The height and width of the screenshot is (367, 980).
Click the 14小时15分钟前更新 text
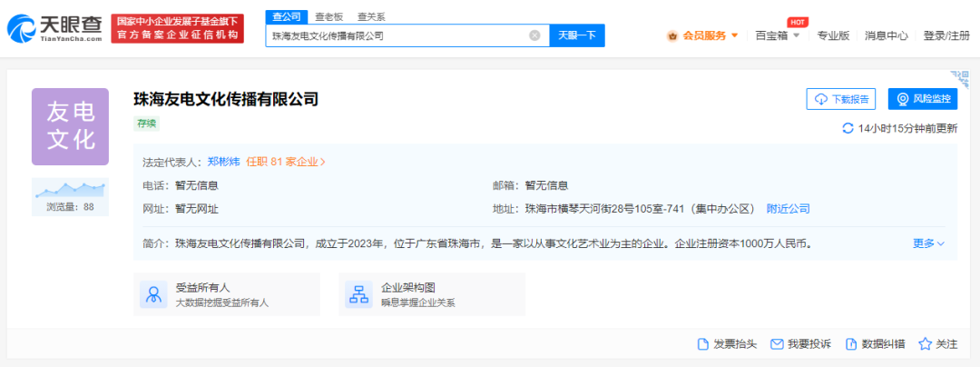(907, 129)
